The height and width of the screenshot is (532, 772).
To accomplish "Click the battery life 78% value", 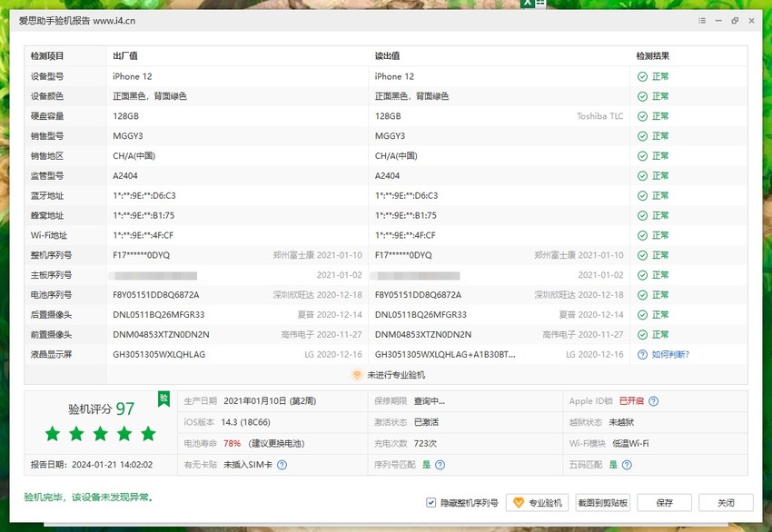I will (x=232, y=443).
